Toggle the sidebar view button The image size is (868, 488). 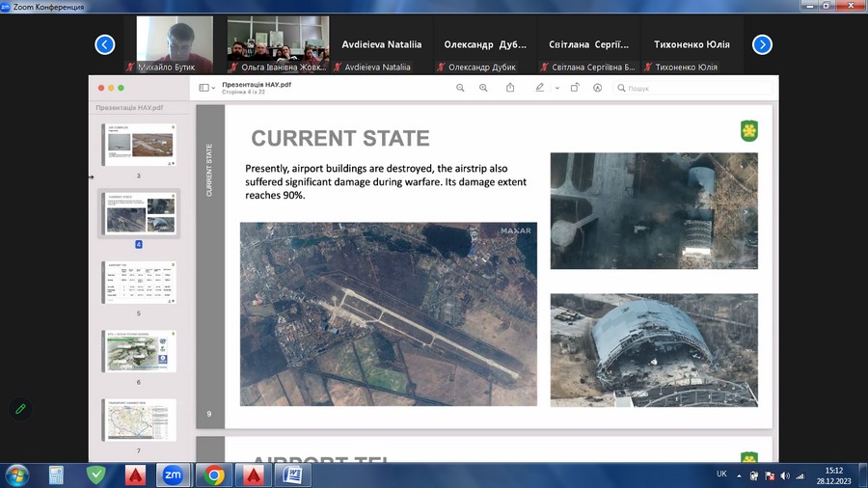pyautogui.click(x=203, y=88)
